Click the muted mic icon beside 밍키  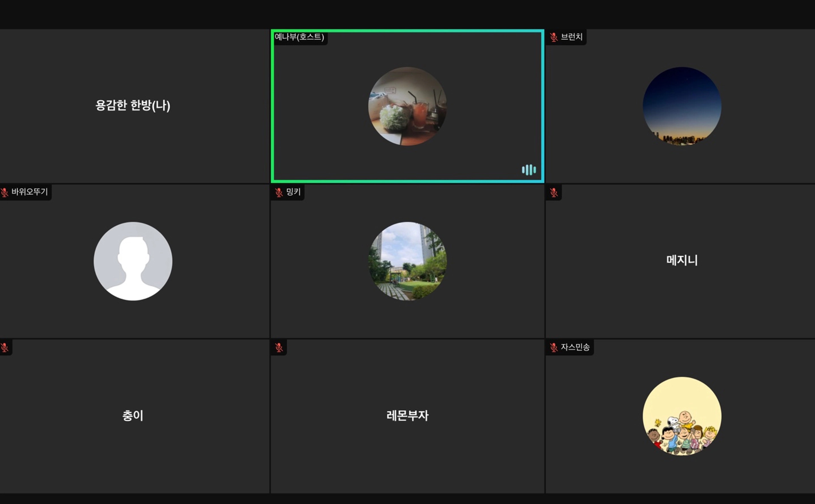click(279, 192)
